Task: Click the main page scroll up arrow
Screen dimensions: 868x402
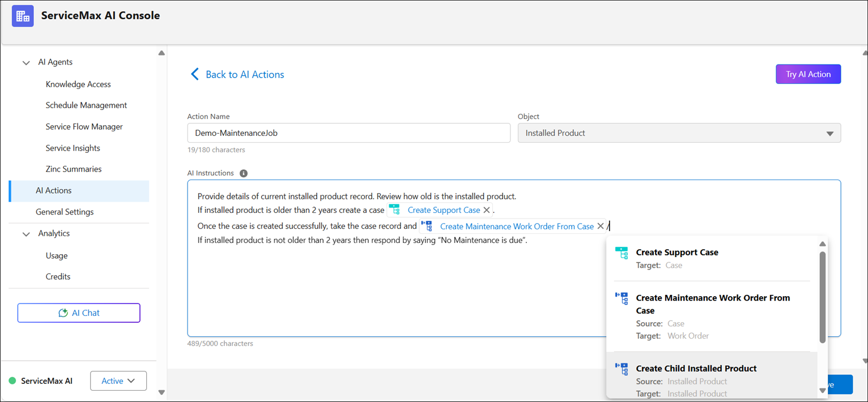Action: click(864, 53)
